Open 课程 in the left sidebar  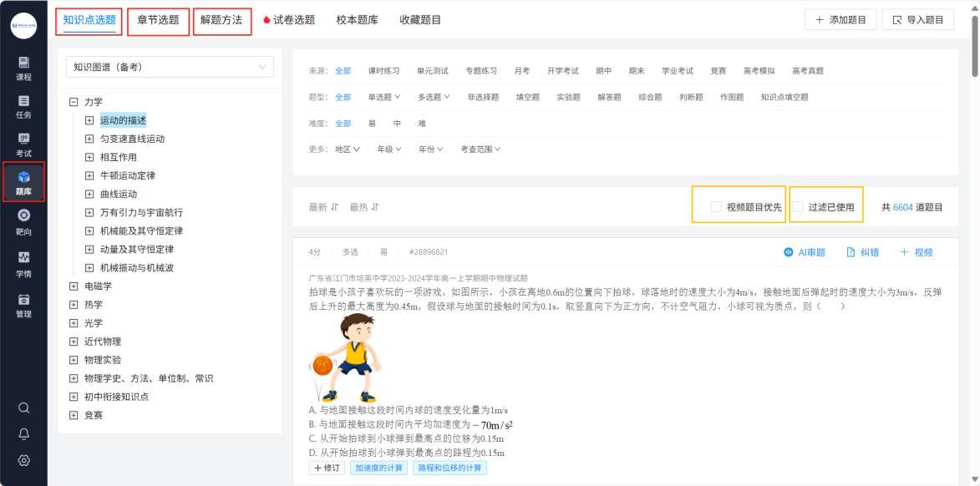click(x=23, y=68)
